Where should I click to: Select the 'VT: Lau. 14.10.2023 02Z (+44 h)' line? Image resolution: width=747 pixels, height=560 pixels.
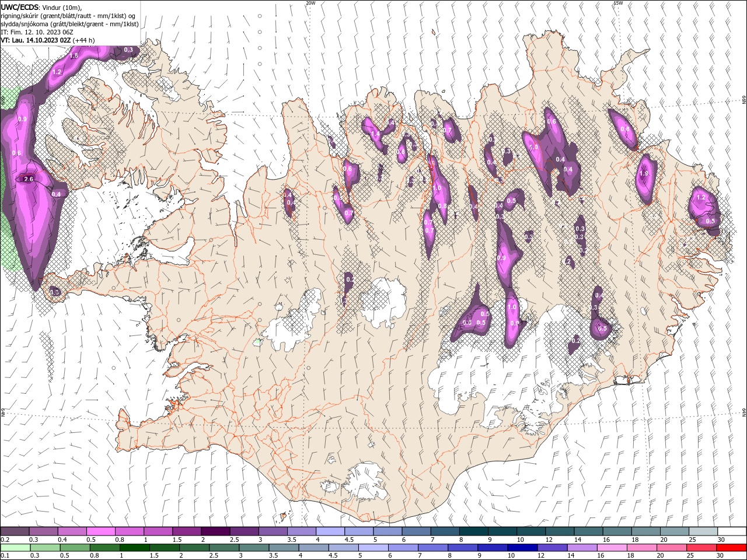point(48,40)
